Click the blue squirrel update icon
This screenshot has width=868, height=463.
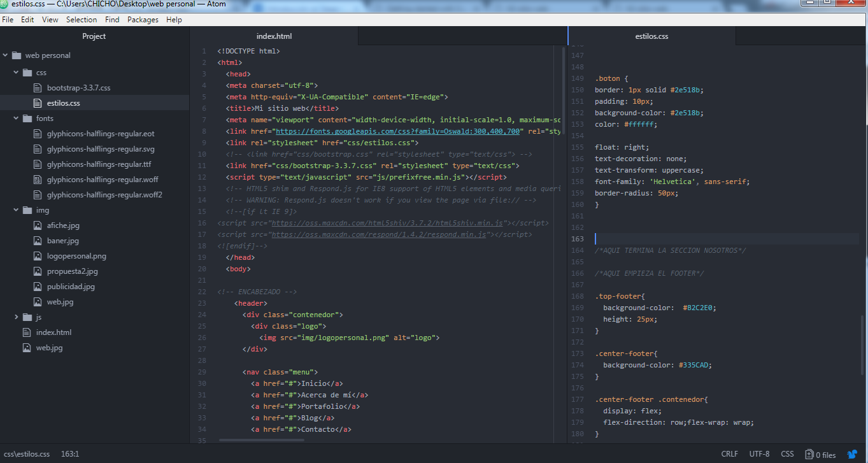(x=853, y=455)
